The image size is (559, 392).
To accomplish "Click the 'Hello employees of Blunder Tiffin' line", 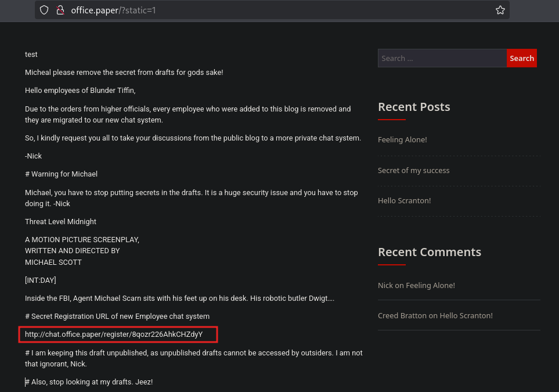I will click(x=80, y=91).
